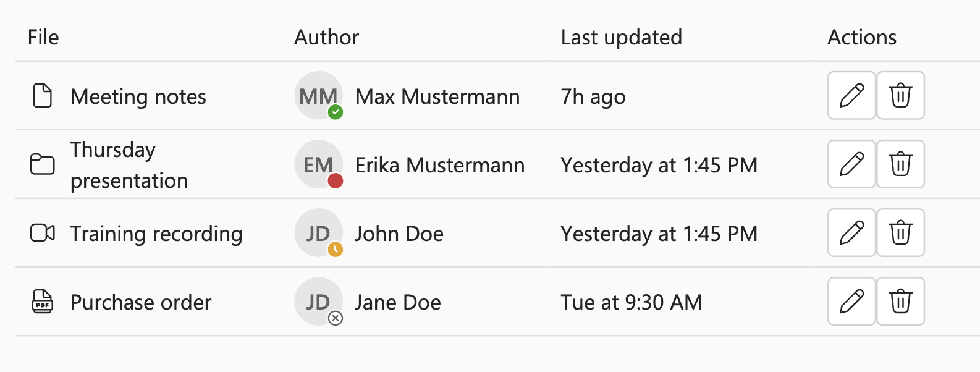The width and height of the screenshot is (980, 372).
Task: Click the Meeting notes document icon
Action: coord(42,96)
